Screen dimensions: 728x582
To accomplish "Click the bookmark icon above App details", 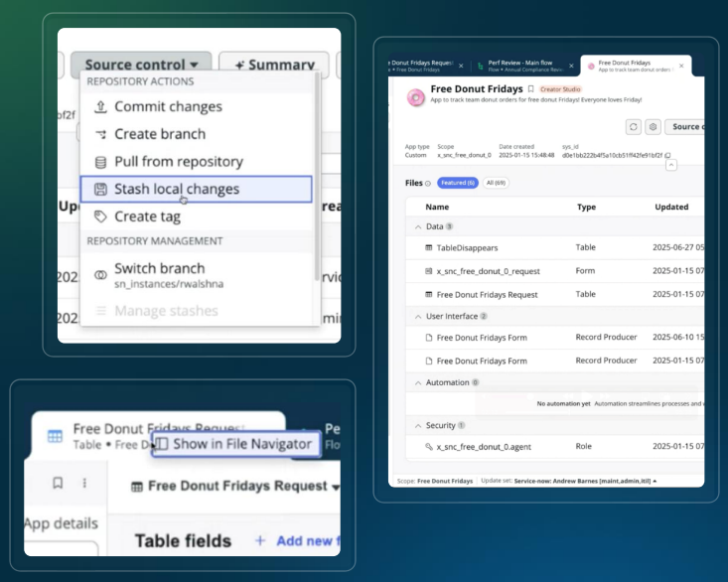I will click(58, 484).
